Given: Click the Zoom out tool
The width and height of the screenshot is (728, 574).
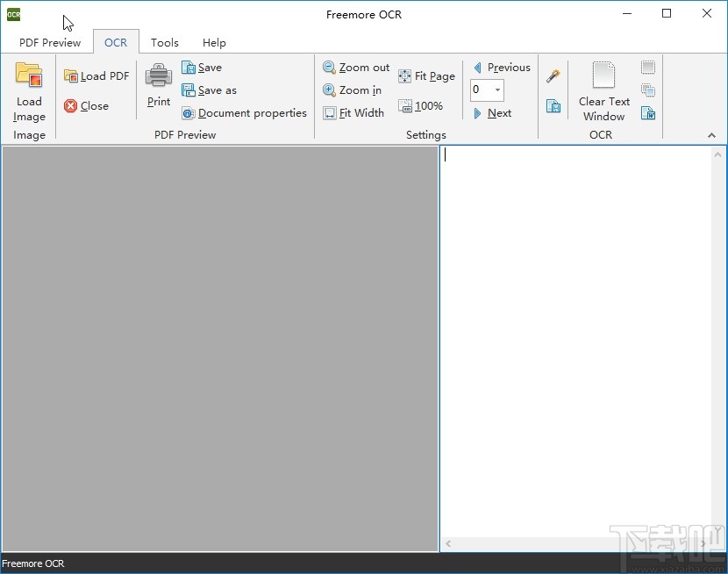Looking at the screenshot, I should pyautogui.click(x=356, y=68).
